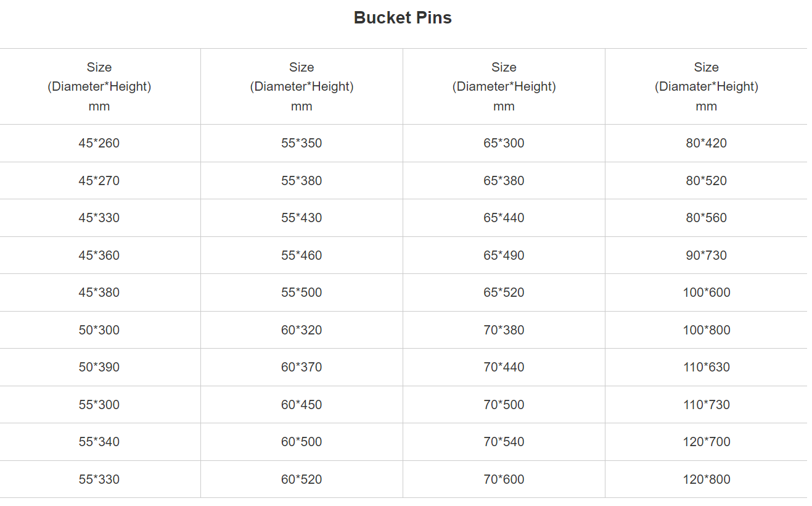This screenshot has width=812, height=506.
Task: Click the 70*600 cell
Action: point(504,479)
